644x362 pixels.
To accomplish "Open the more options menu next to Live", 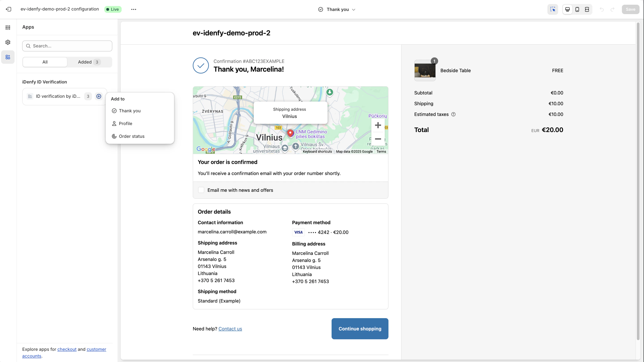I will tap(134, 9).
